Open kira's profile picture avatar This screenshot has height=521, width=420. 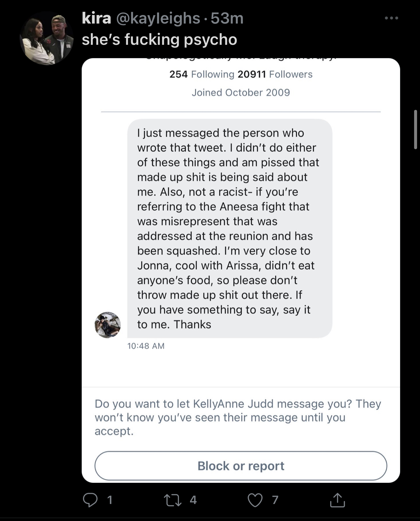click(x=47, y=38)
